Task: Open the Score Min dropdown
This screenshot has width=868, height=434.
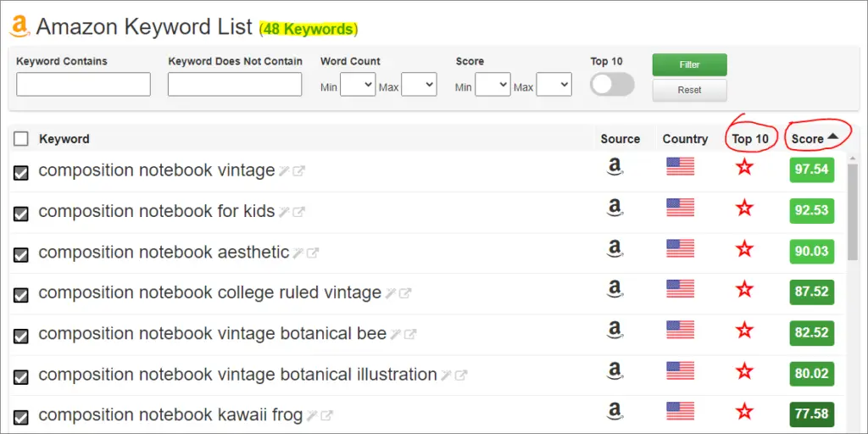Action: 492,84
